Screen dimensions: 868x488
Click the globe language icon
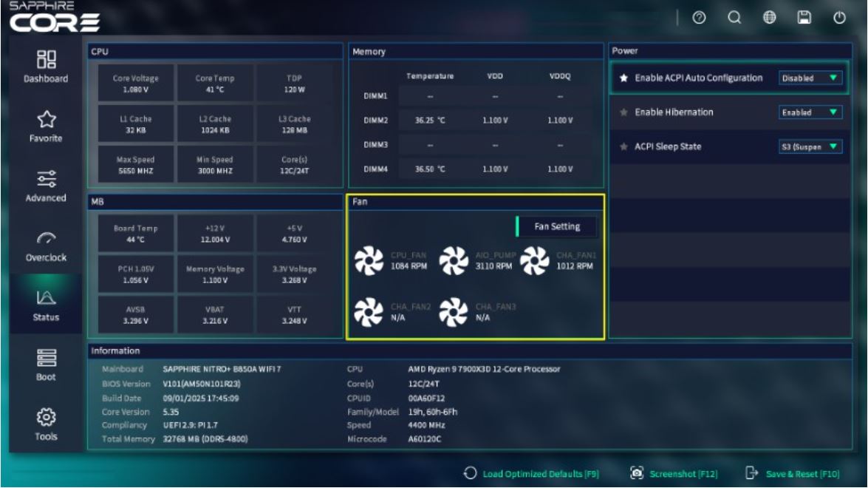(769, 19)
